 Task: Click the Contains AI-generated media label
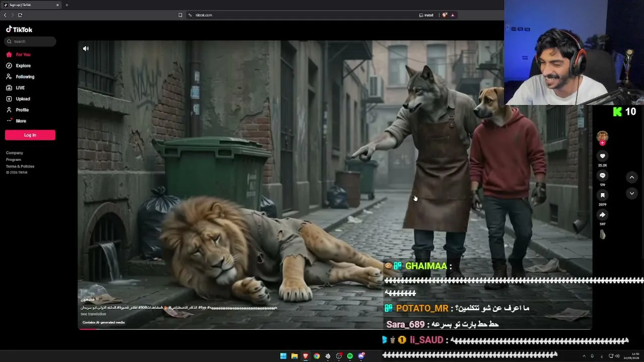104,322
